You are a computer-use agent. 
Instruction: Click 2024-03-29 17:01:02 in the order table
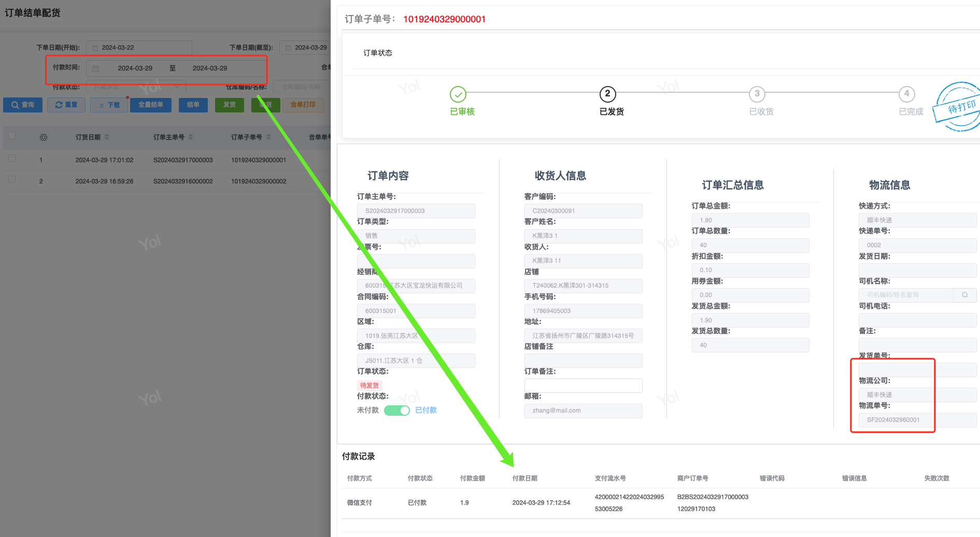[x=104, y=160]
